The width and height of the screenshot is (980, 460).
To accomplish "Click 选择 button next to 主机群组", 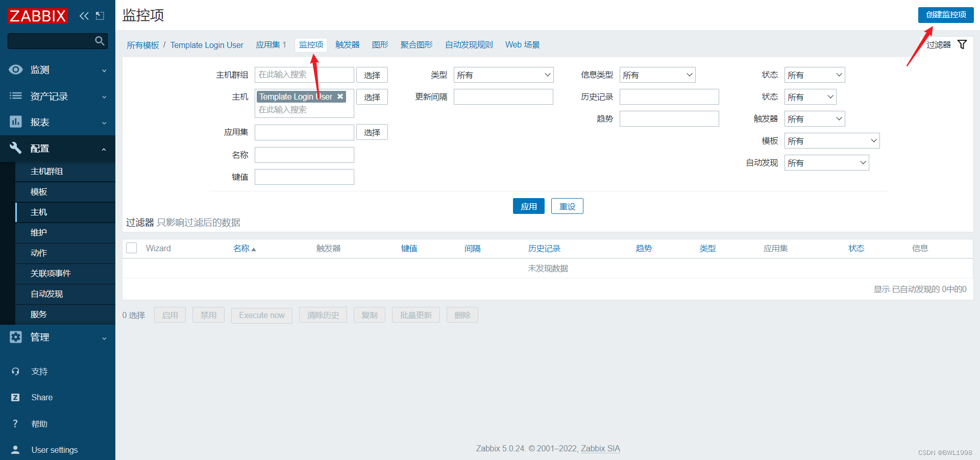I will pyautogui.click(x=372, y=75).
